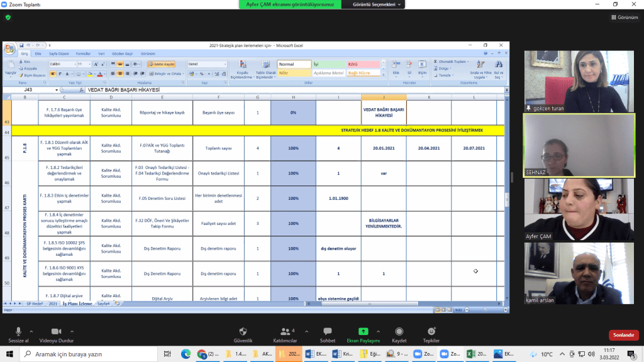
Task: Open the Güvenlik security options
Action: [243, 334]
